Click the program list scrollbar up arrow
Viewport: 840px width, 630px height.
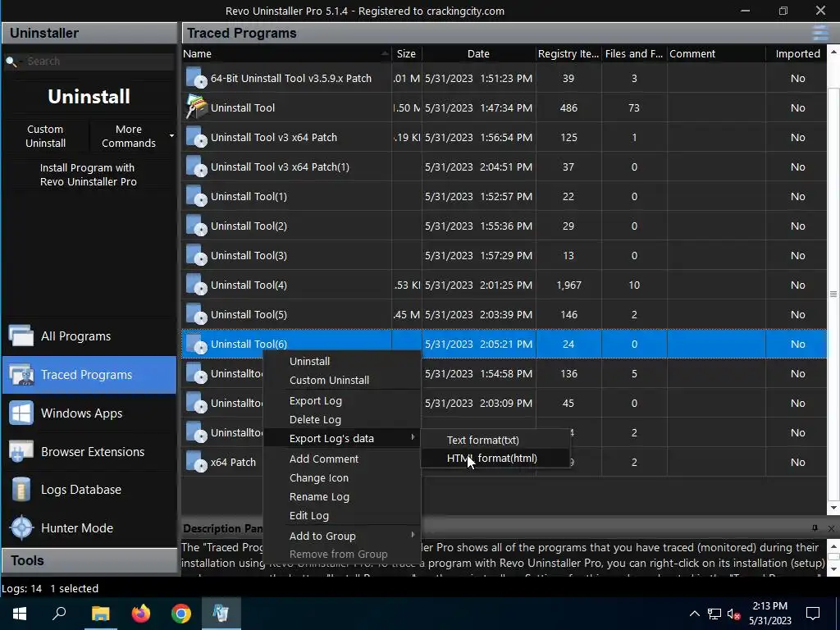[x=833, y=52]
